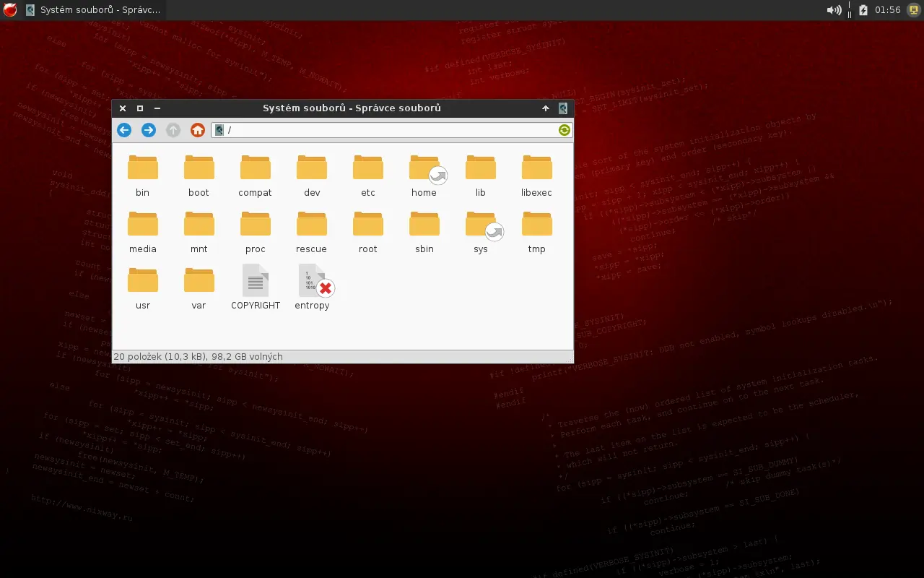Select the boot folder icon
924x578 pixels.
[x=199, y=168]
